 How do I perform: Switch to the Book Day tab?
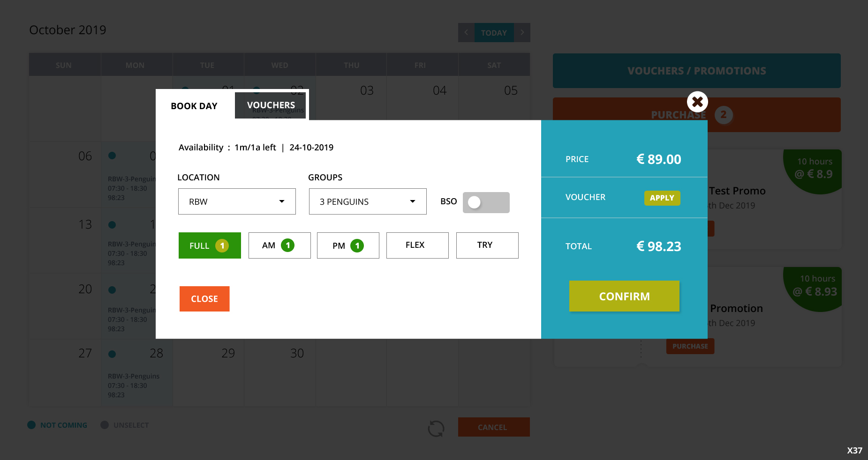194,106
